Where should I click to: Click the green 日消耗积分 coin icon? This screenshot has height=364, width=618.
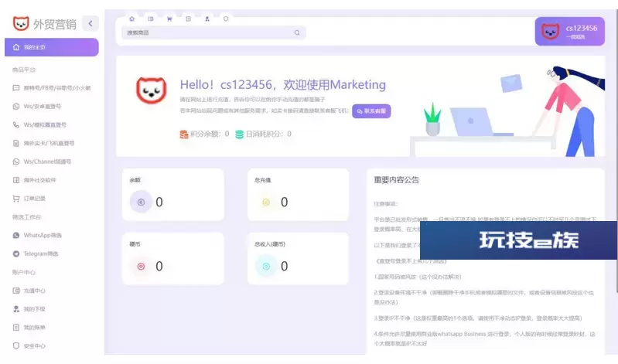tap(239, 134)
